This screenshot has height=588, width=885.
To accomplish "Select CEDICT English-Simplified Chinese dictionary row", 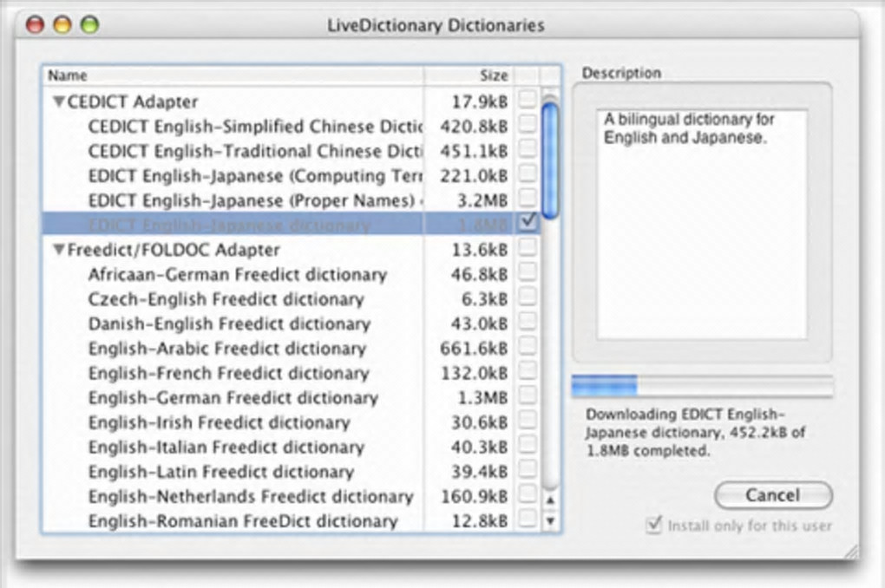I will tap(290, 127).
